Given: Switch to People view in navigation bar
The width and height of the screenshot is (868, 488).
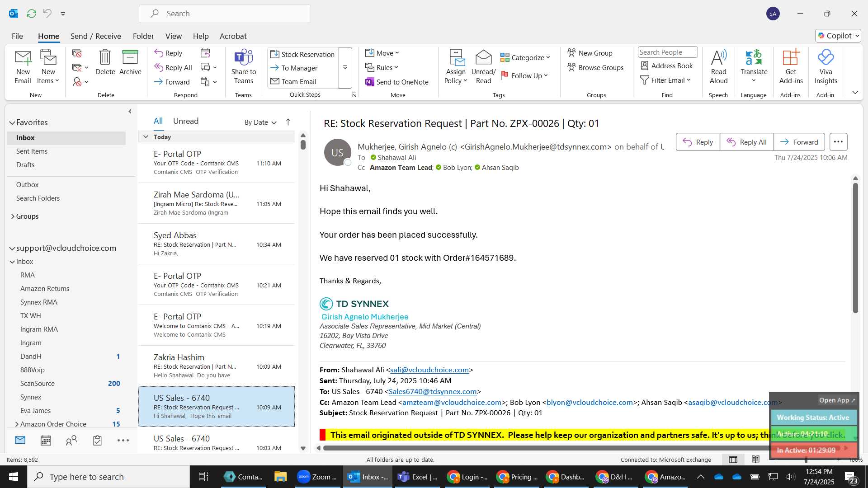Looking at the screenshot, I should [x=71, y=441].
